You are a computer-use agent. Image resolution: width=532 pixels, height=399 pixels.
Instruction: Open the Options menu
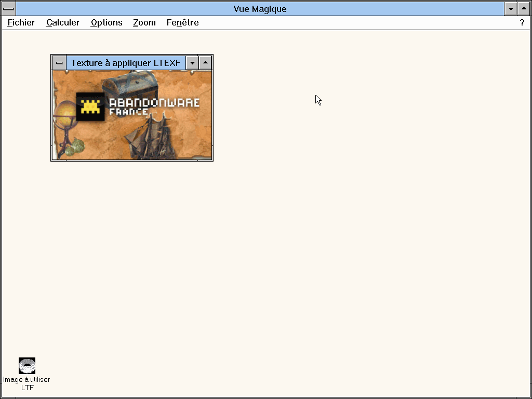coord(107,23)
